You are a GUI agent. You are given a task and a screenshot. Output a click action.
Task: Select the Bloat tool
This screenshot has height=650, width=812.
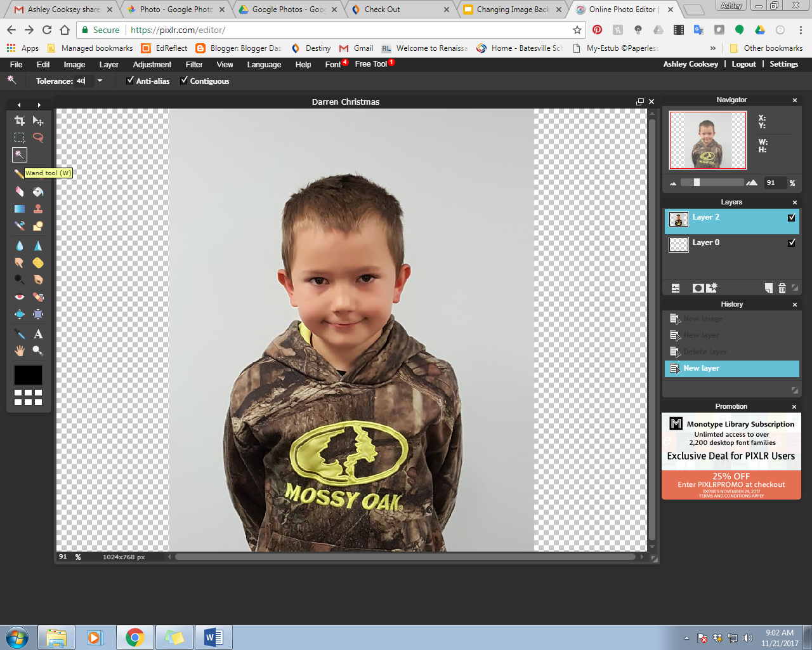(20, 314)
